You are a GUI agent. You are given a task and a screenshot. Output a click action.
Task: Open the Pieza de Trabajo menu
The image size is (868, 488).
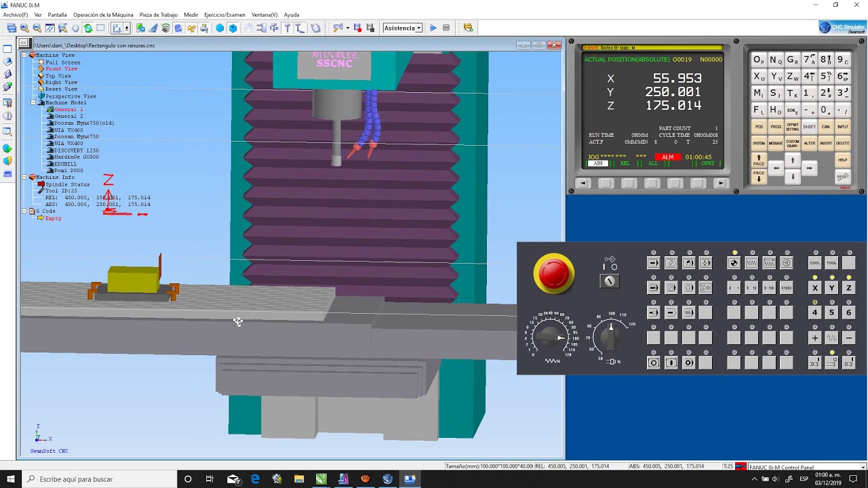click(x=159, y=14)
